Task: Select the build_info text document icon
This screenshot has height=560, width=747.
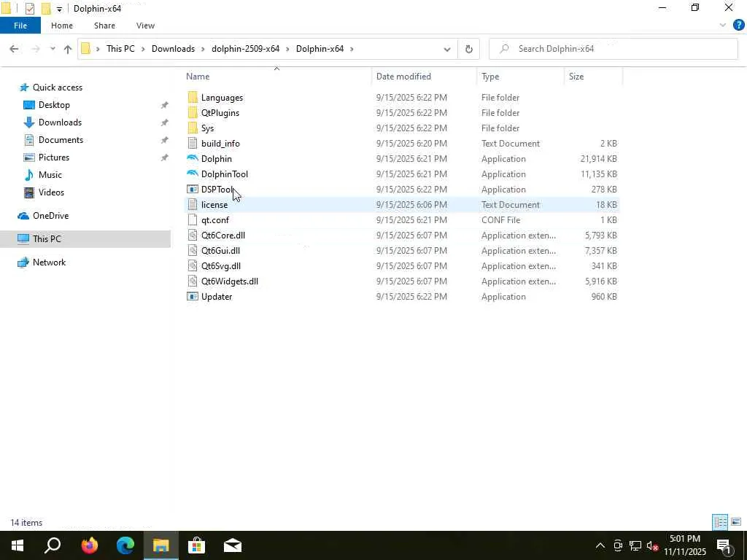Action: point(193,144)
